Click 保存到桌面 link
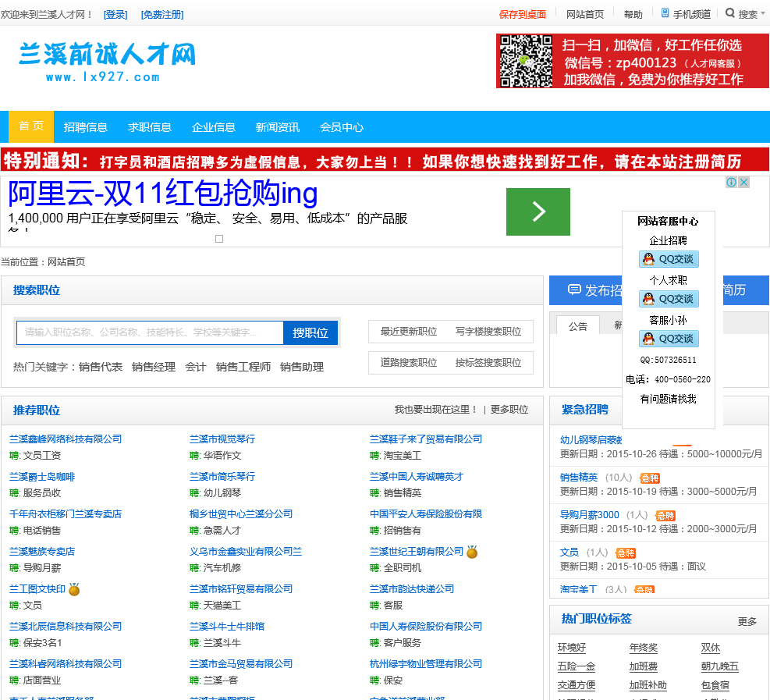Screen dimensions: 770x700 click(523, 14)
